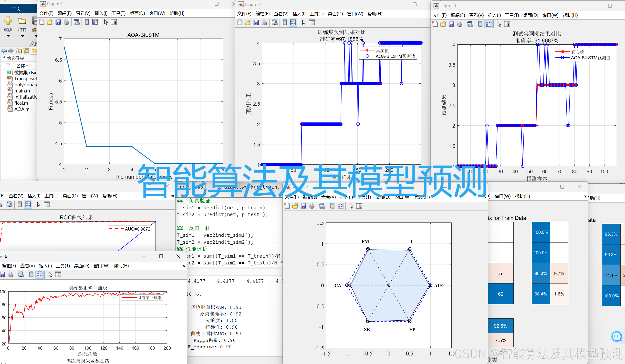The width and height of the screenshot is (625, 364).
Task: Click the AUC=0.9872 legend box
Action: [130, 229]
